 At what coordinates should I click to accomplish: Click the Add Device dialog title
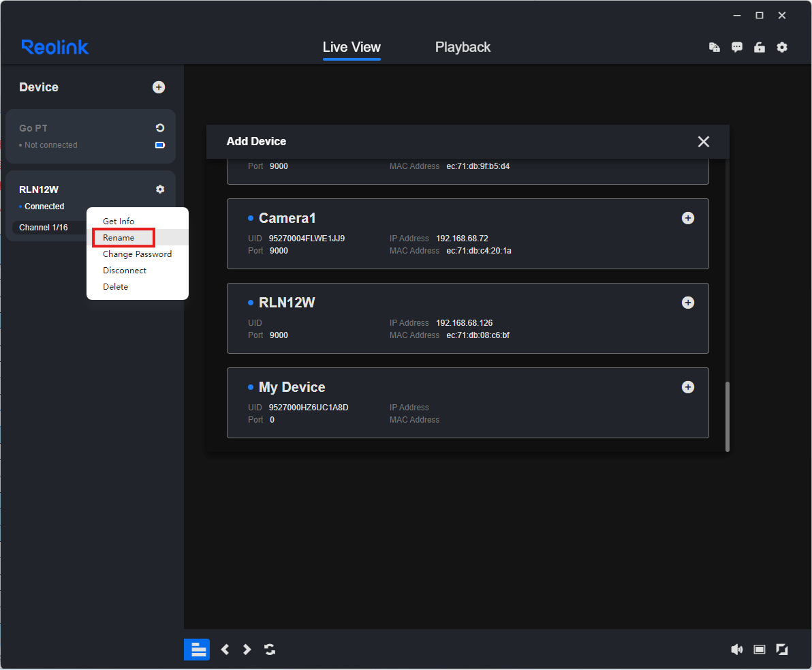tap(256, 142)
